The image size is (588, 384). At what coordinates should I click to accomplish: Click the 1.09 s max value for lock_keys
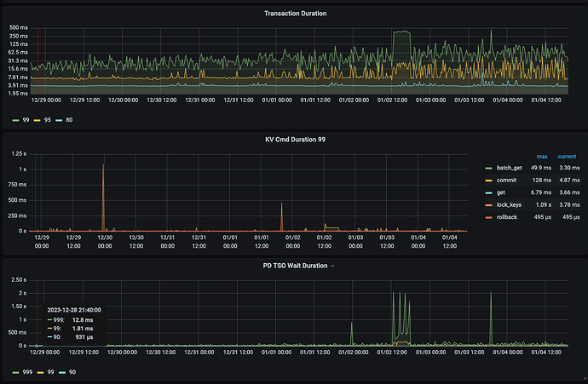pyautogui.click(x=544, y=205)
